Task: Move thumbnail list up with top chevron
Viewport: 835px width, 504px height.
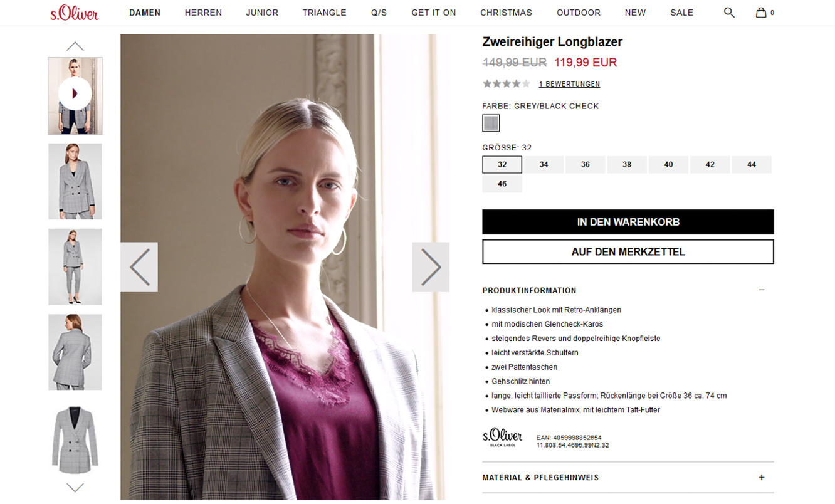Action: click(75, 46)
